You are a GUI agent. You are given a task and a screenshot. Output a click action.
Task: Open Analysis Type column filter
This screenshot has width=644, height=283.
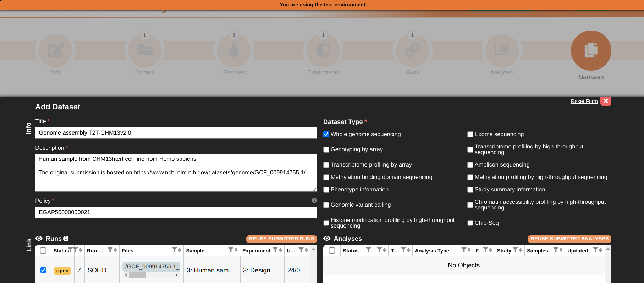[x=463, y=250]
